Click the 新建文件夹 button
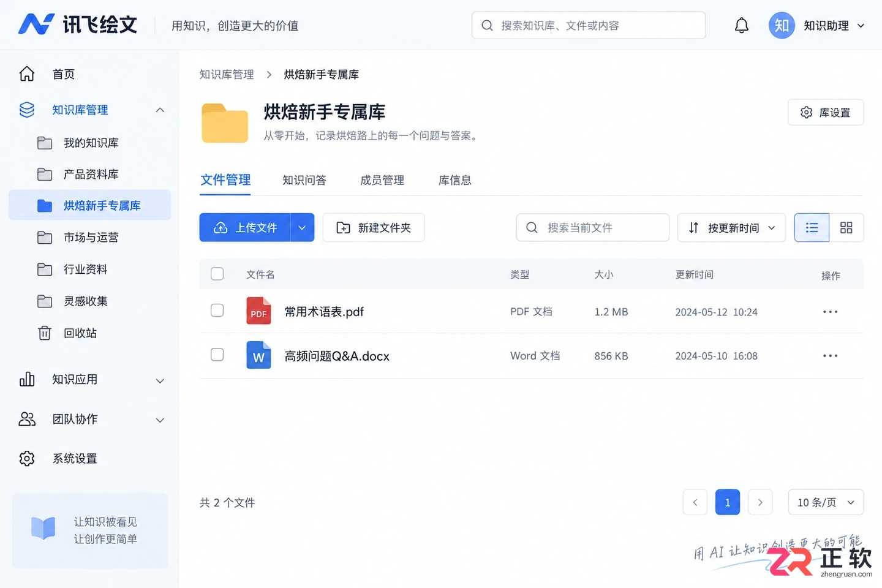 point(374,227)
